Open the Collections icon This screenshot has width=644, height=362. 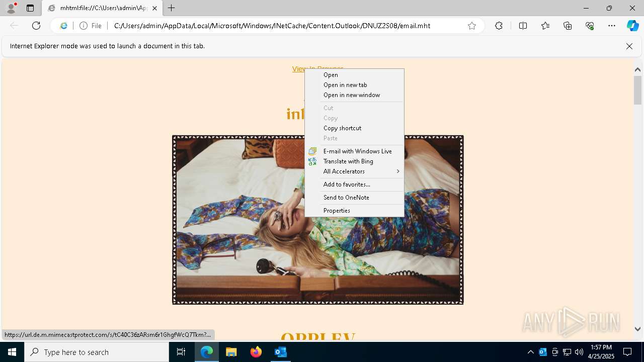(568, 26)
